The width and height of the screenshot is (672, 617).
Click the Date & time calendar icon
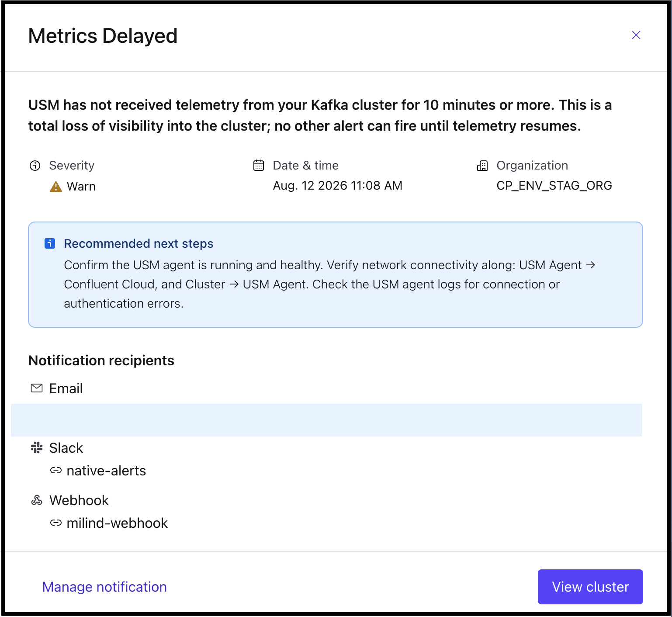coord(259,165)
